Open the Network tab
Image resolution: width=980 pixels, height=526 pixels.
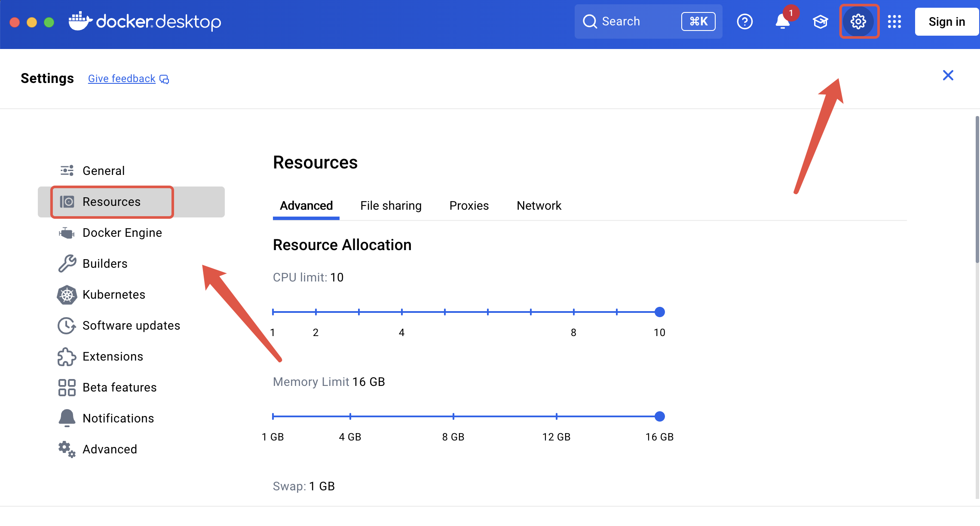point(539,206)
